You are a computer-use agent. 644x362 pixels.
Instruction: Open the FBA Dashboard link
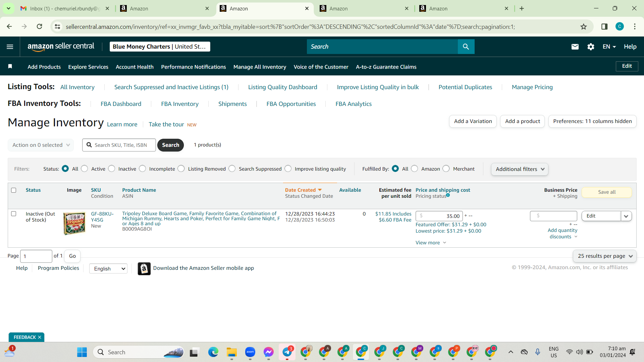click(x=121, y=104)
